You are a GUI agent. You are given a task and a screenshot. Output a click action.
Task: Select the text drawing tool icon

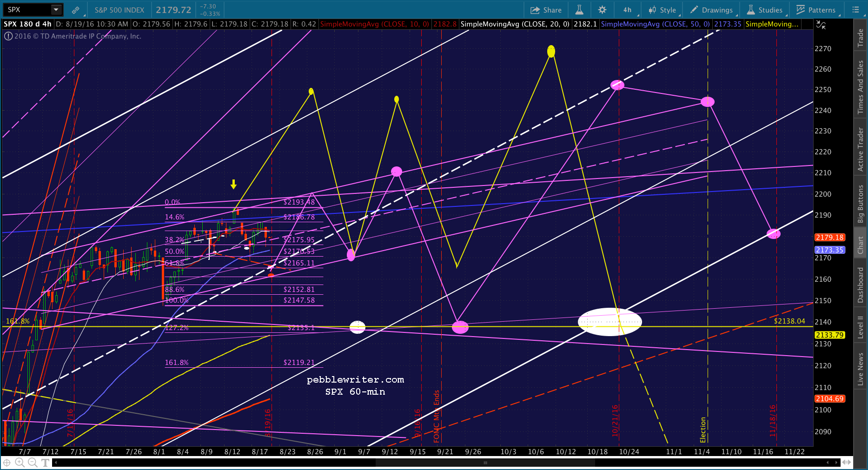click(45, 462)
